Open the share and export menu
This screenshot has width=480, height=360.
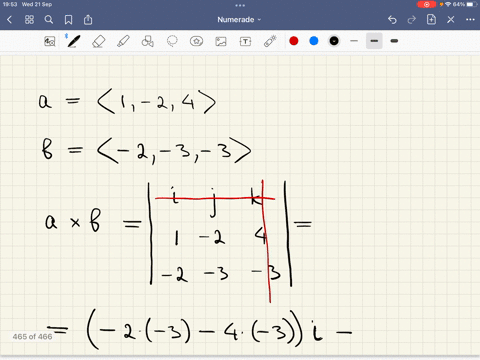(x=88, y=20)
